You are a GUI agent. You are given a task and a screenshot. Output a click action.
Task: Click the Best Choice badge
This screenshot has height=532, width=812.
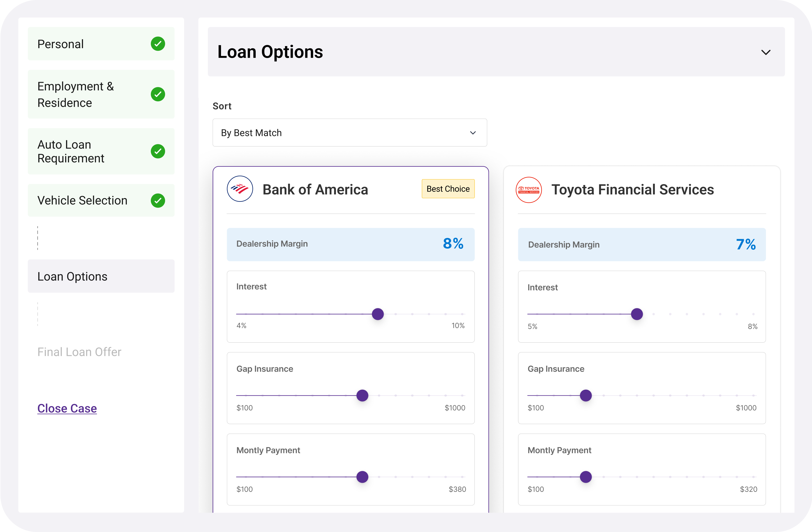(448, 189)
